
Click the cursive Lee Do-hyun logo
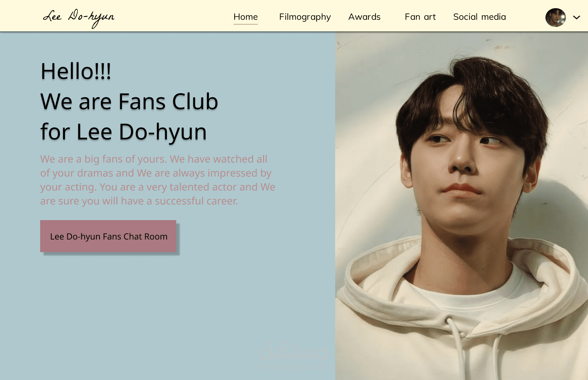click(79, 17)
